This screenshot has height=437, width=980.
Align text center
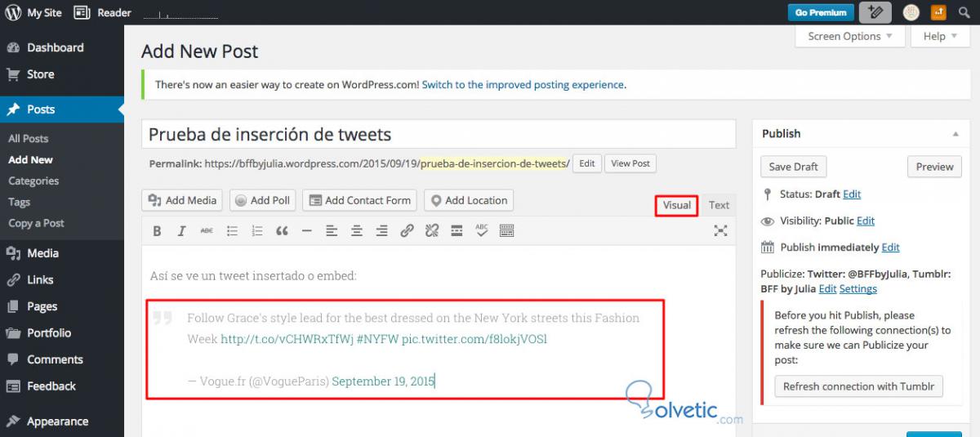click(x=356, y=231)
